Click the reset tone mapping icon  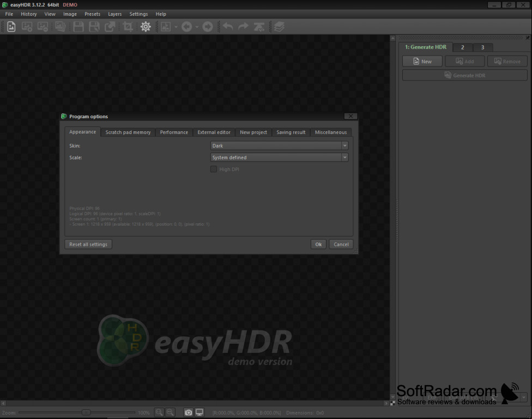pos(259,27)
